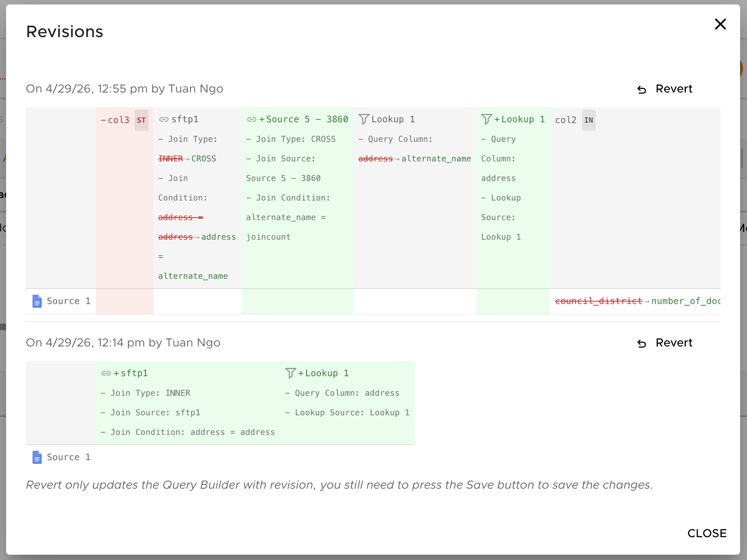The image size is (747, 560).
Task: Click the joincount text in Source 5 join condition
Action: 268,237
